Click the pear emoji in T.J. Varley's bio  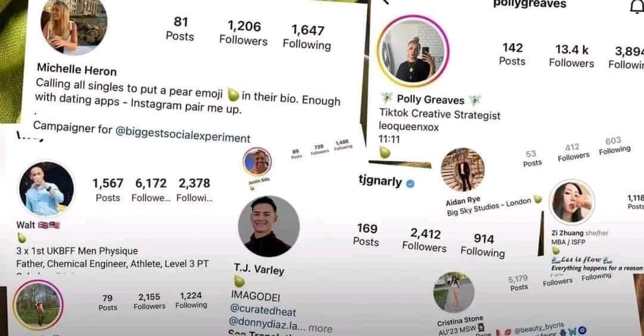(240, 281)
